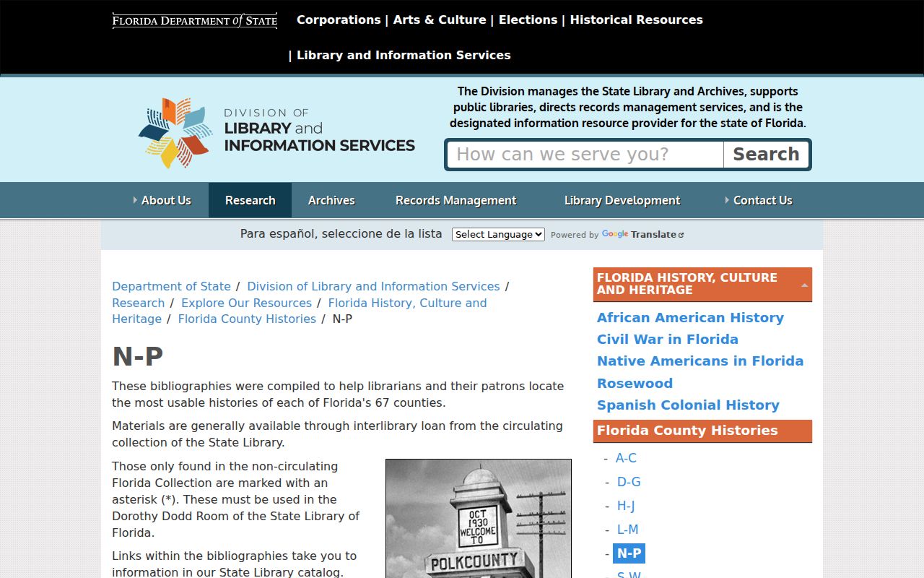Open the Corporations link in the top bar

coord(339,20)
